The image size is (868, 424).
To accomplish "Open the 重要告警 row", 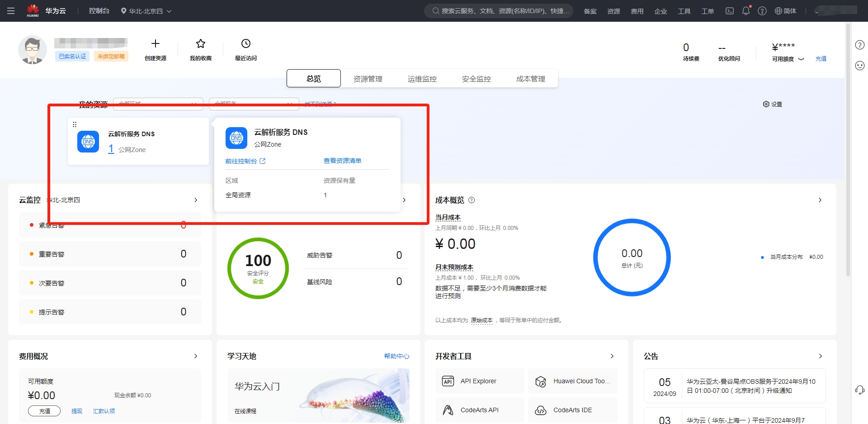I will pyautogui.click(x=110, y=254).
